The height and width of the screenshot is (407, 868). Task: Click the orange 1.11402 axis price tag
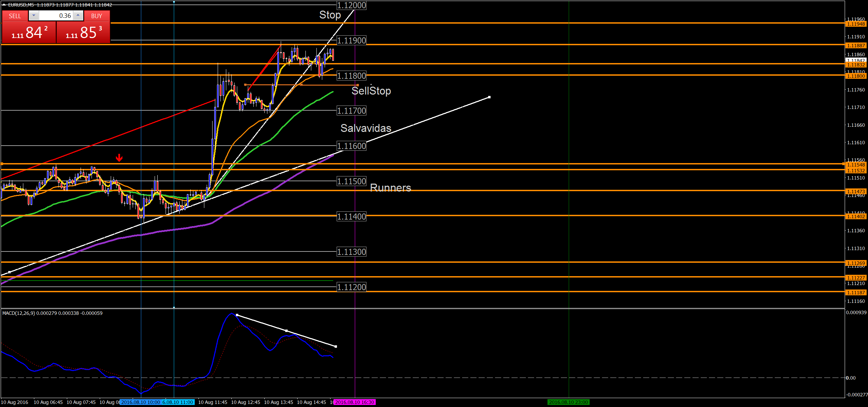pyautogui.click(x=856, y=217)
